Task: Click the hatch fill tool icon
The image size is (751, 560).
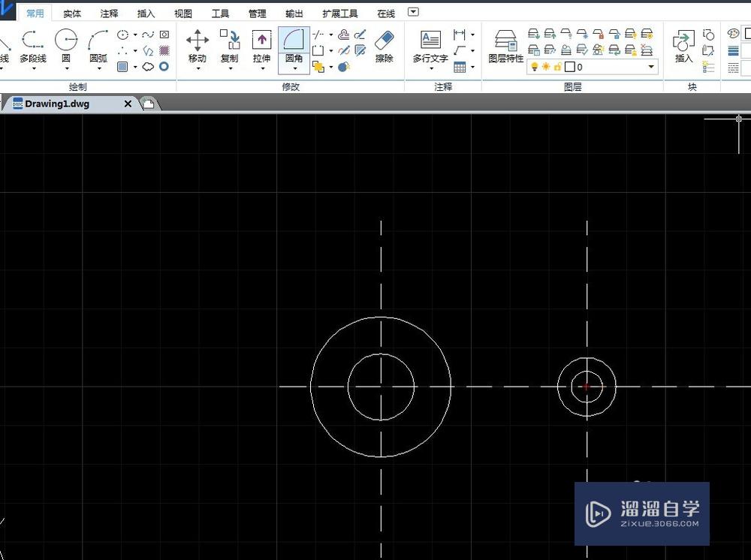Action: (164, 50)
